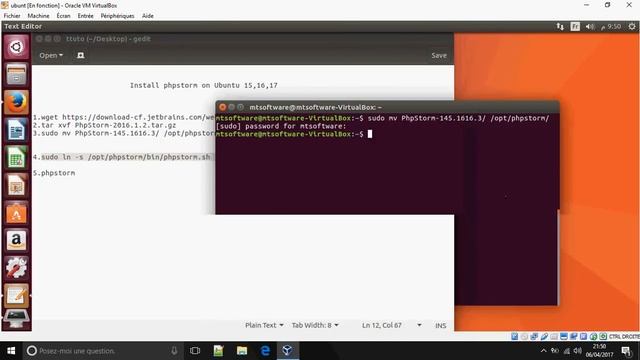Open the Écran menu
640x360 pixels.
[x=63, y=16]
